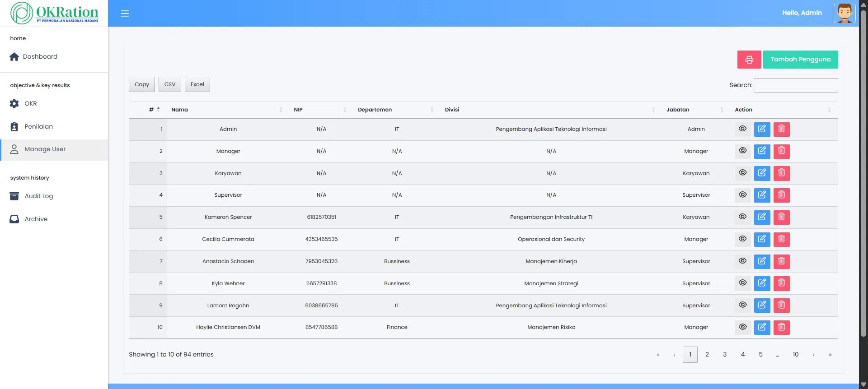Open the Admin avatar profile picture
This screenshot has height=389, width=868.
pos(844,13)
